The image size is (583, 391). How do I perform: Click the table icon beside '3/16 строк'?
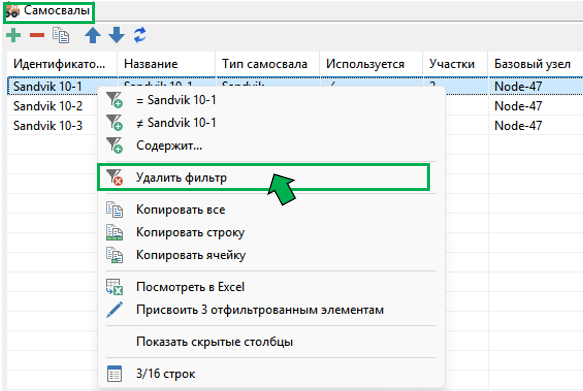[115, 374]
